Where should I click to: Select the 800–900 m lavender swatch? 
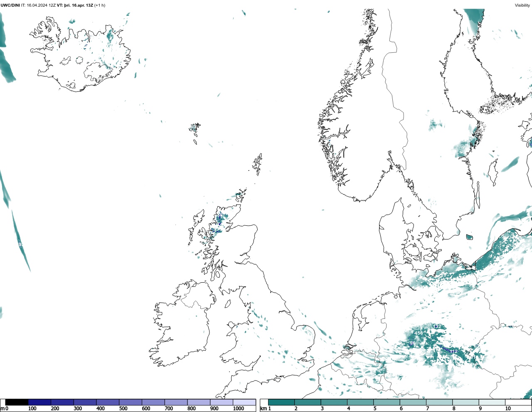click(x=199, y=402)
